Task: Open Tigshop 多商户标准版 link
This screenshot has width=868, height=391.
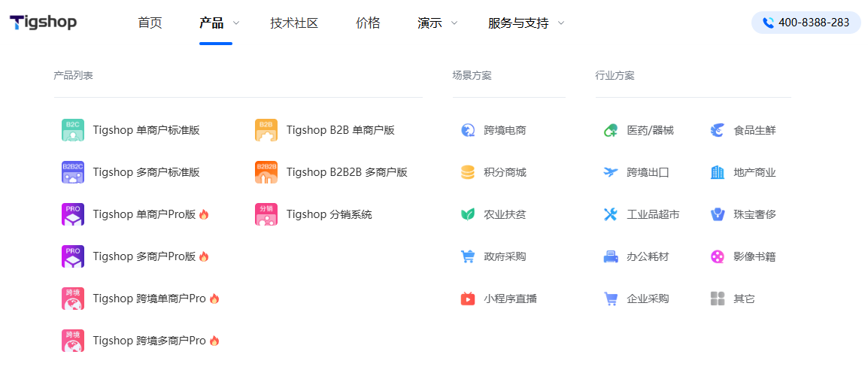Action: point(146,172)
